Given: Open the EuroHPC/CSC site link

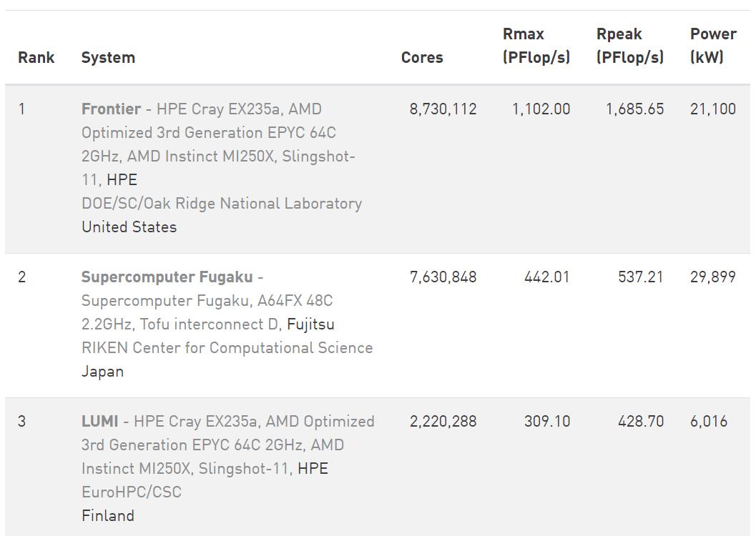Looking at the screenshot, I should pos(132,492).
